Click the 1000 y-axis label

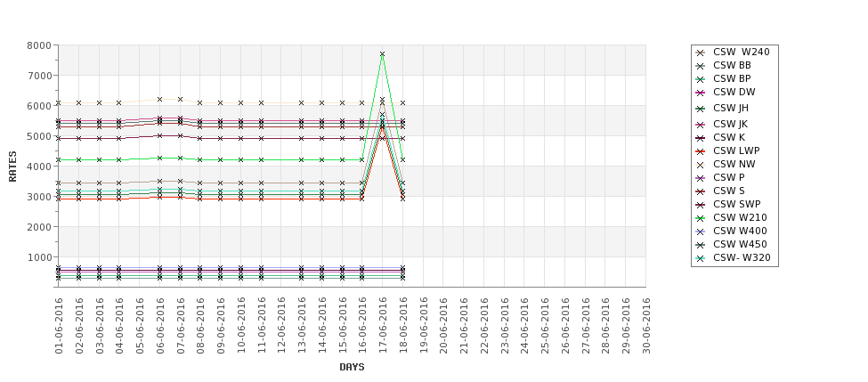(39, 257)
